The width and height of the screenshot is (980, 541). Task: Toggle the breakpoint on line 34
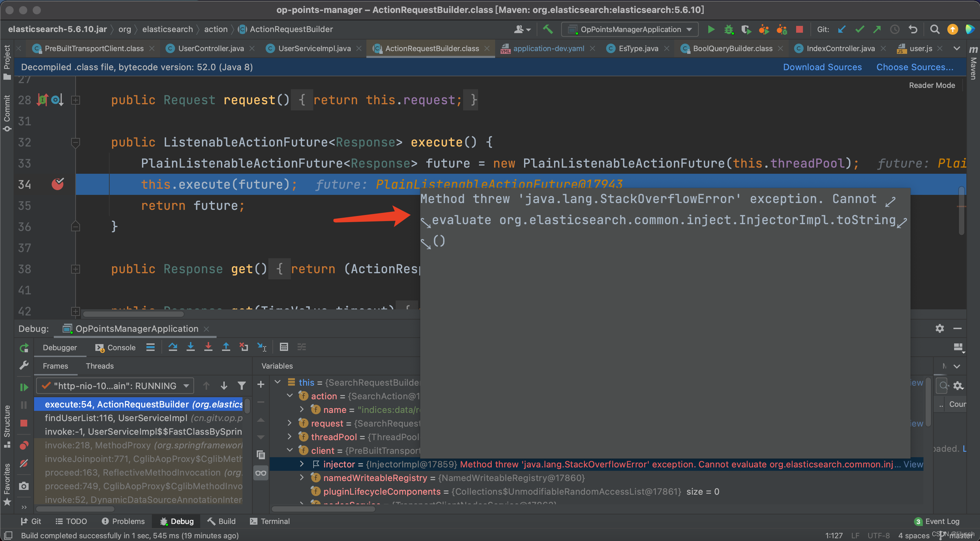point(58,184)
